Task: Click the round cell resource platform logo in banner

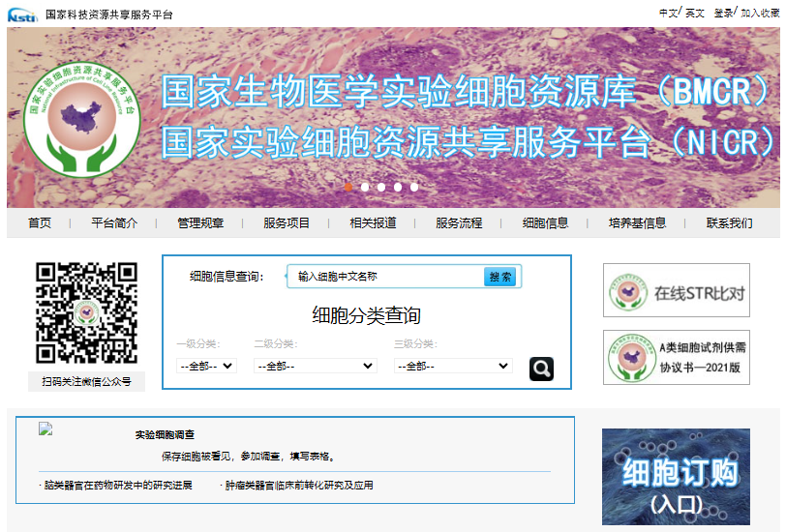Action: pos(81,118)
